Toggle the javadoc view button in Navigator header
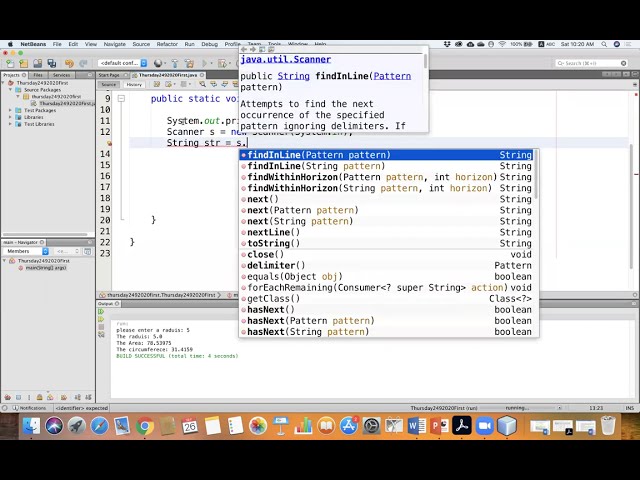The height and width of the screenshot is (480, 640). (87, 251)
